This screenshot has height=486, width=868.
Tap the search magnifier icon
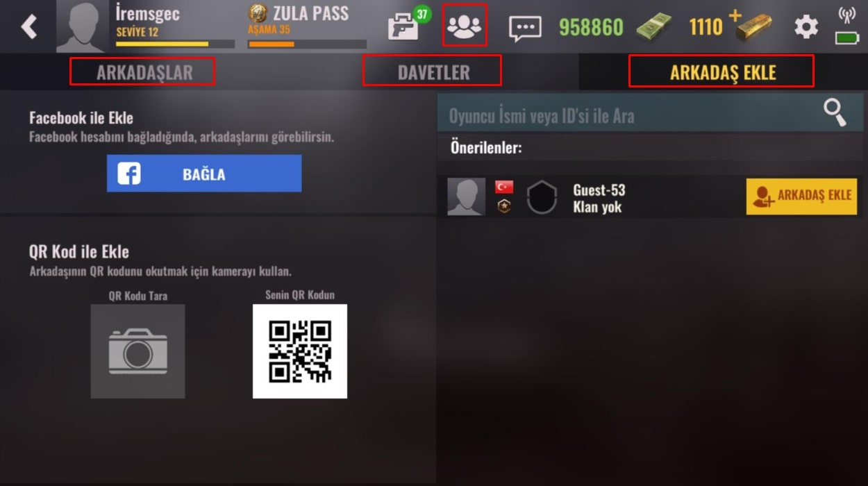[x=835, y=112]
